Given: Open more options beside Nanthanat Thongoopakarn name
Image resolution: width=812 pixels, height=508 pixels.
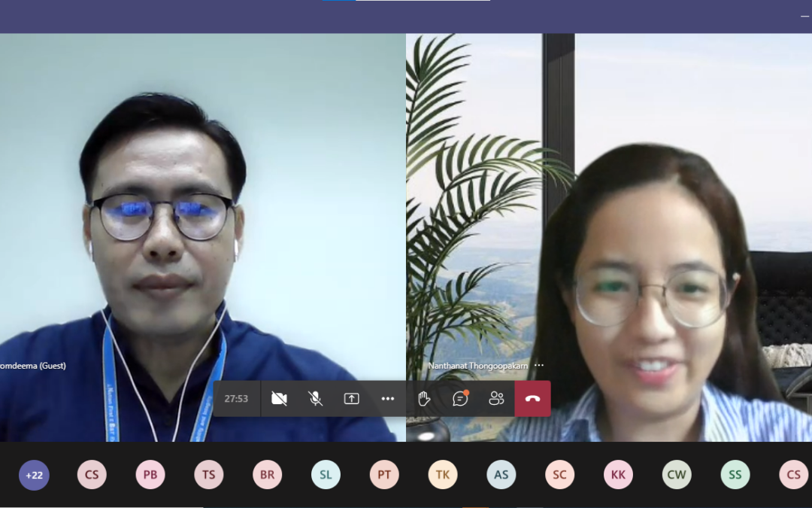Looking at the screenshot, I should [x=539, y=366].
